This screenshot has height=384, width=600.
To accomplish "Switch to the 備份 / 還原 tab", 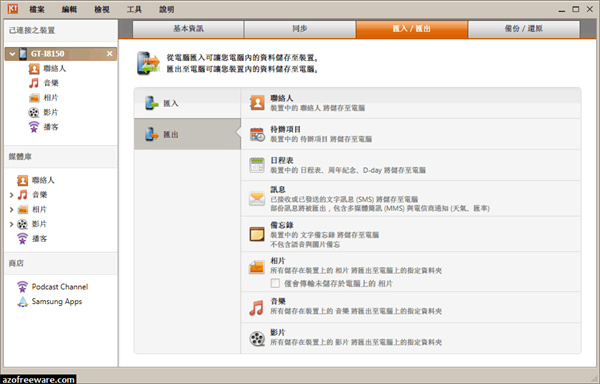I will pyautogui.click(x=523, y=29).
